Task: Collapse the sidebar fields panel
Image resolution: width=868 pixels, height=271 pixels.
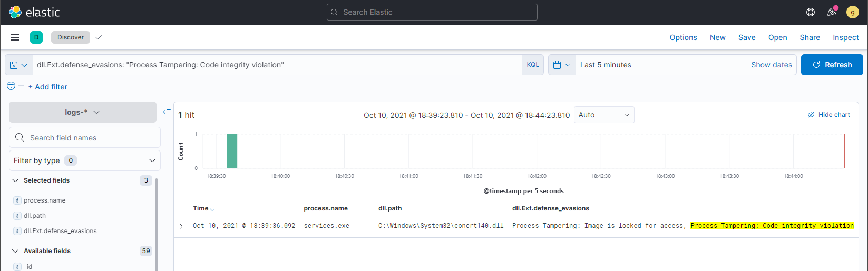Action: (167, 112)
